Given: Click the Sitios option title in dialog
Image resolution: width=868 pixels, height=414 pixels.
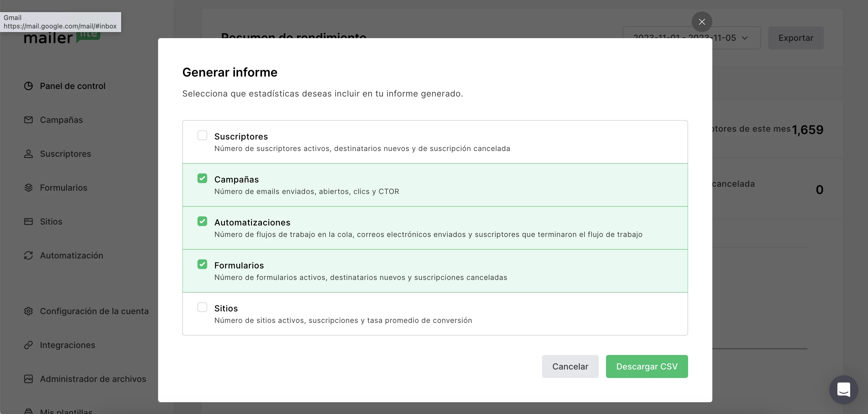Looking at the screenshot, I should click(x=226, y=309).
